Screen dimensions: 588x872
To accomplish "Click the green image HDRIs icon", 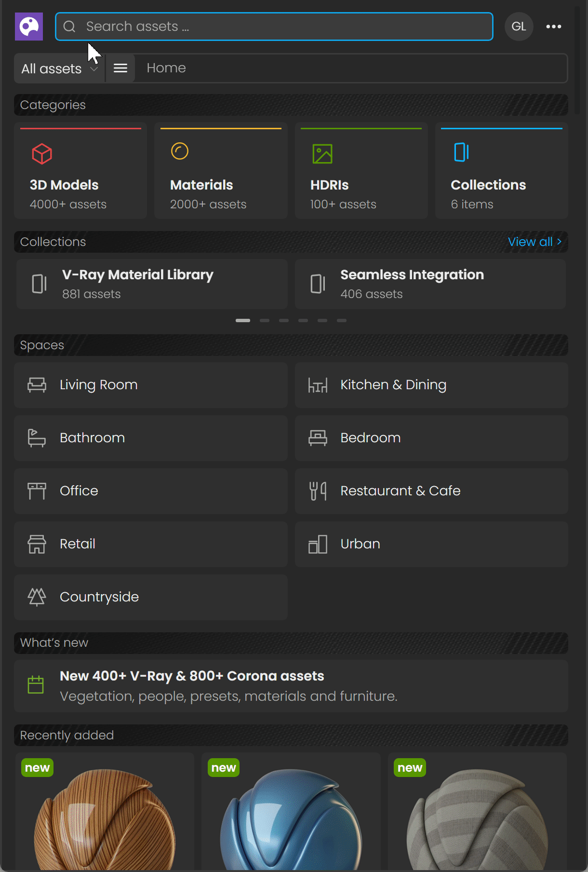I will click(x=322, y=154).
